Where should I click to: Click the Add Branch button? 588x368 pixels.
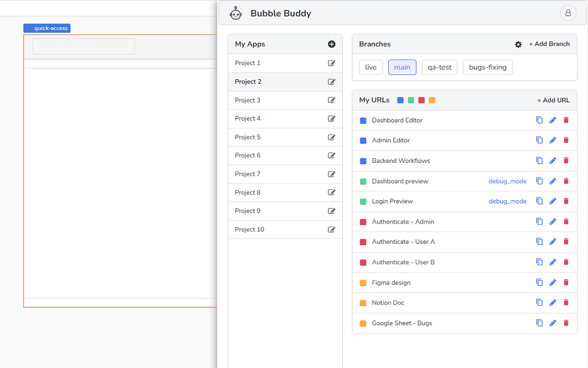(549, 44)
